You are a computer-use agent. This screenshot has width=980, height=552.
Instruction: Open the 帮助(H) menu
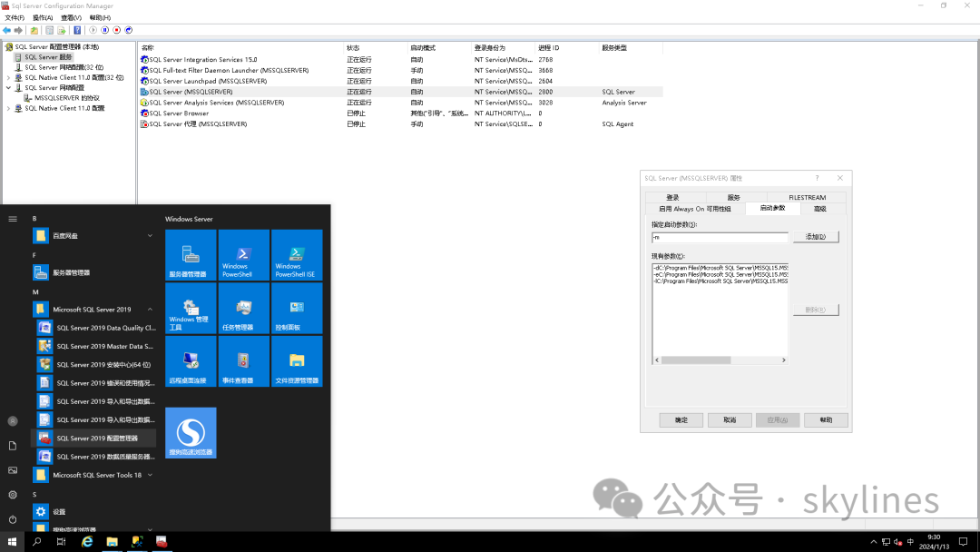pyautogui.click(x=100, y=17)
